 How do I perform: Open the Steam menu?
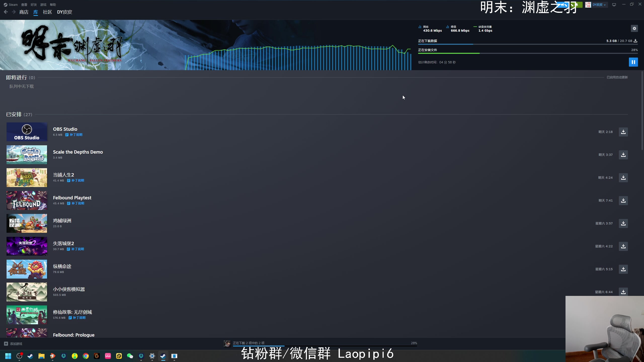[11, 5]
